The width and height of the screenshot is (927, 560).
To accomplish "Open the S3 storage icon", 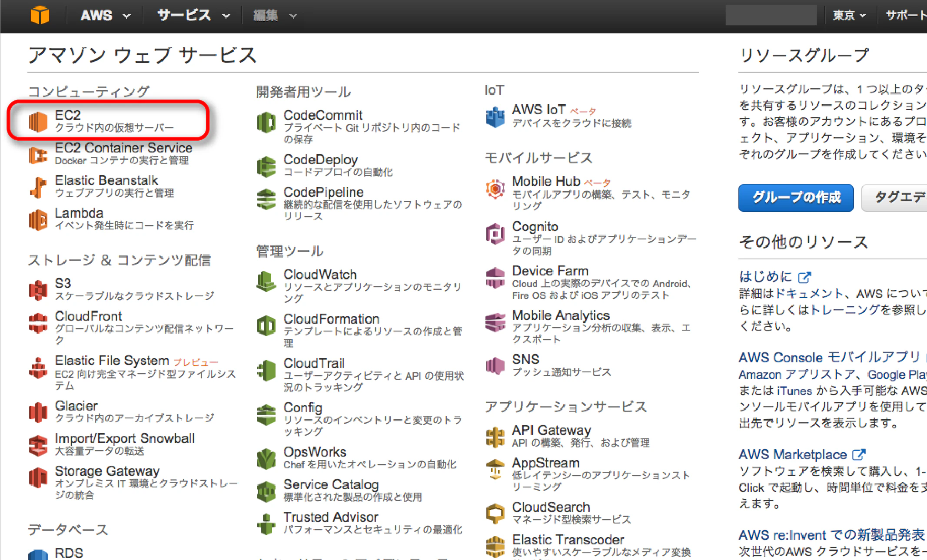I will (x=38, y=290).
